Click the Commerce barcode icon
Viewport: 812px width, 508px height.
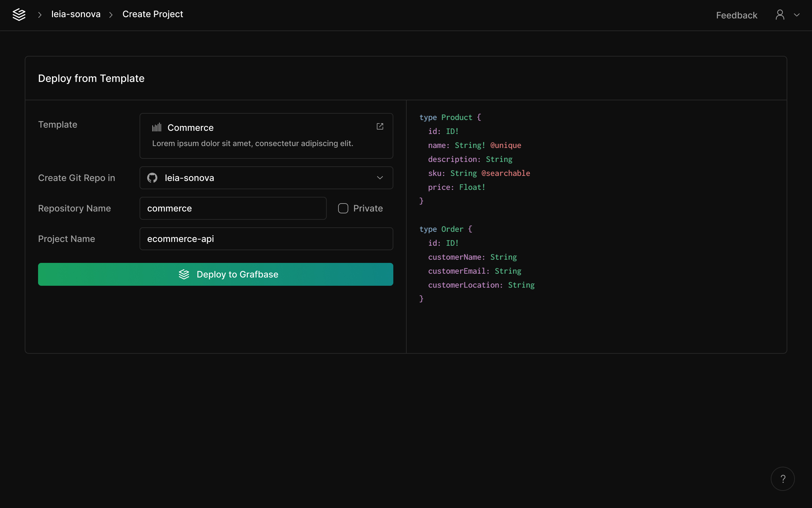click(157, 127)
